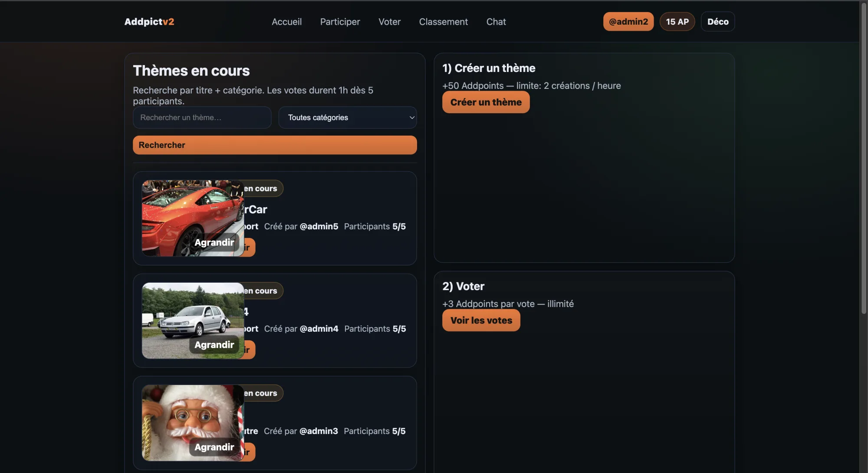
Task: Focus the Rechercher un thème field
Action: (x=202, y=117)
